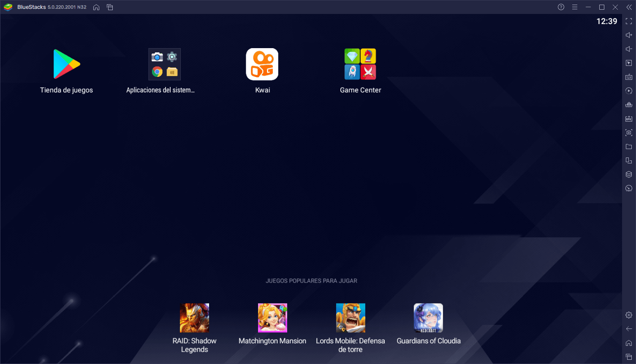Maximize the BlueStacks window
The height and width of the screenshot is (364, 636).
tap(602, 7)
